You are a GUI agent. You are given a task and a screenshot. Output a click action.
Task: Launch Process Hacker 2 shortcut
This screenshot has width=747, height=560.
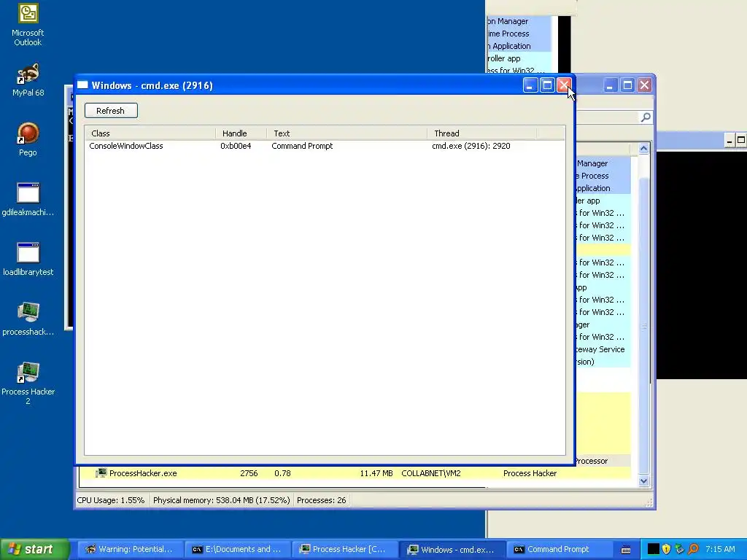pos(28,384)
